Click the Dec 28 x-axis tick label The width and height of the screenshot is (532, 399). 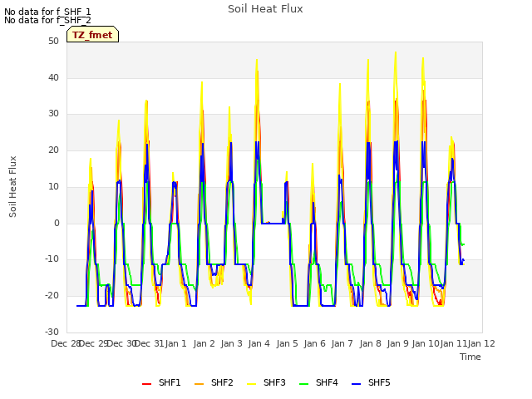click(66, 343)
